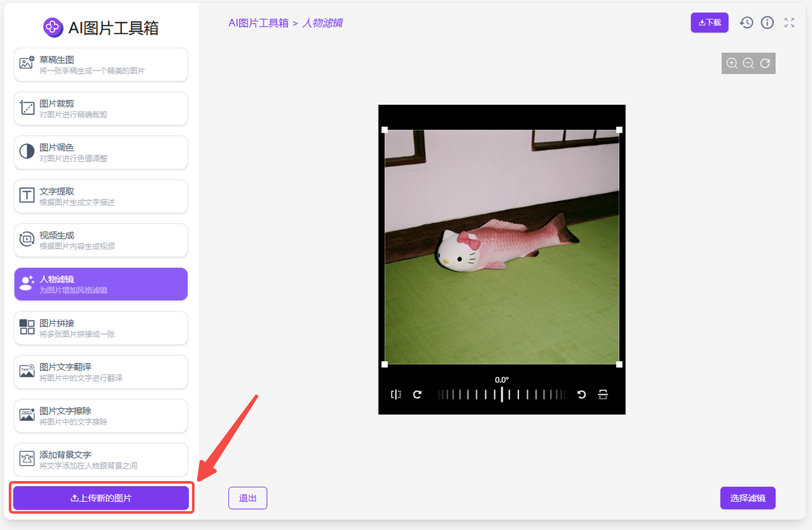Click bottom-right crop handle
812x530 pixels.
(619, 364)
